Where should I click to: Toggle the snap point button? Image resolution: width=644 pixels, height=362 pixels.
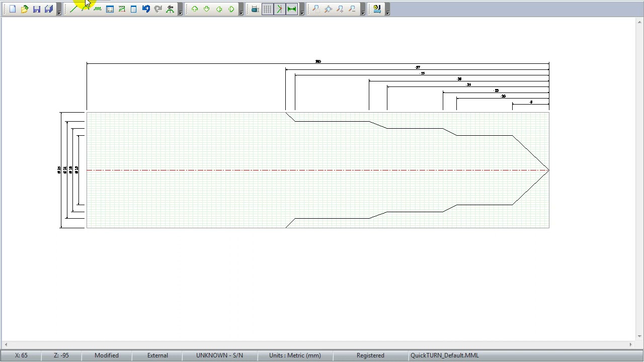[279, 9]
